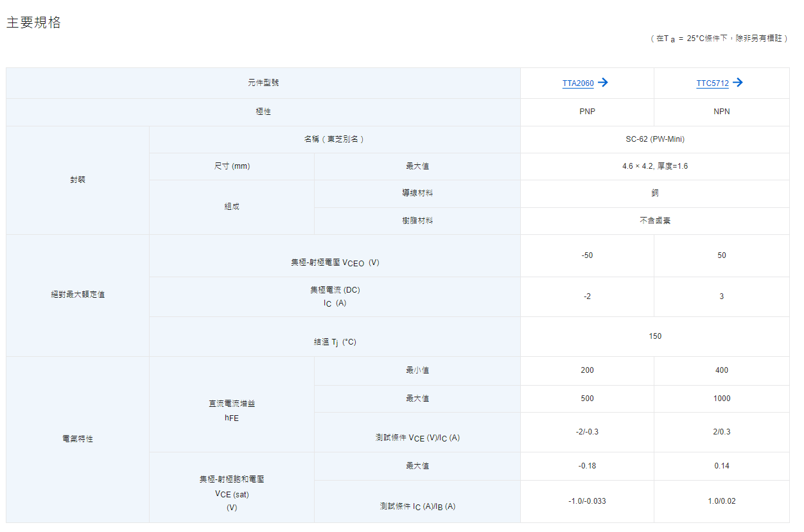804x532 pixels.
Task: Select the 電氣特性 category header
Action: point(78,439)
